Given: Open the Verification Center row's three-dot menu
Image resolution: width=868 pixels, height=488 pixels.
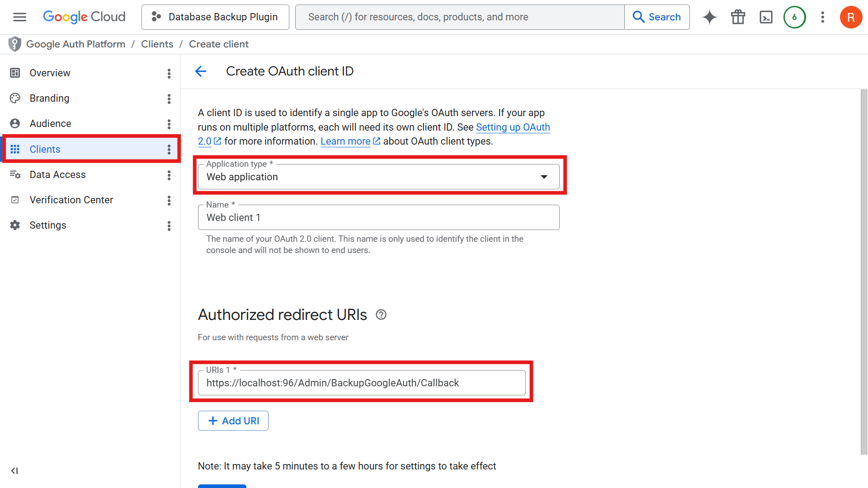Looking at the screenshot, I should 169,201.
